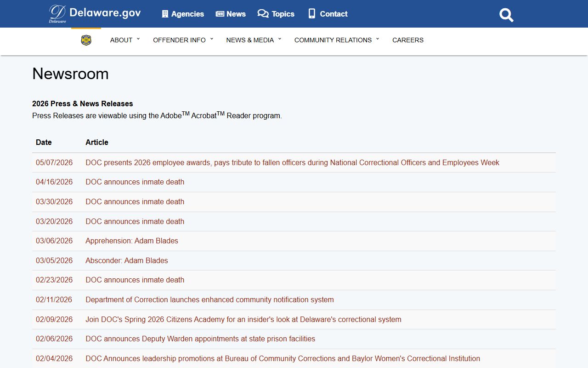Viewport: 588px width, 368px height.
Task: Open the Delaware.gov home logo
Action: click(95, 14)
